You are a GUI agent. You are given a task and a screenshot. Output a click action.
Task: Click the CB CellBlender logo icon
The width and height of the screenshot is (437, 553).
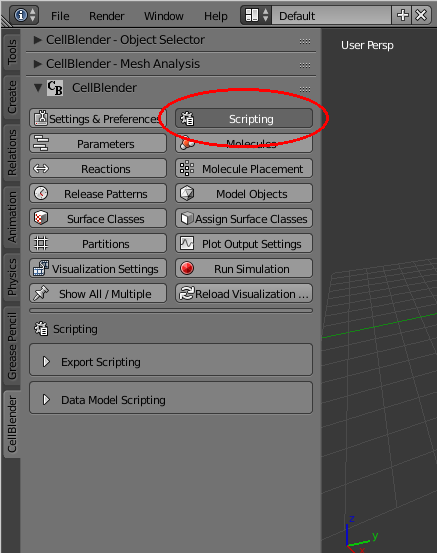[x=55, y=88]
